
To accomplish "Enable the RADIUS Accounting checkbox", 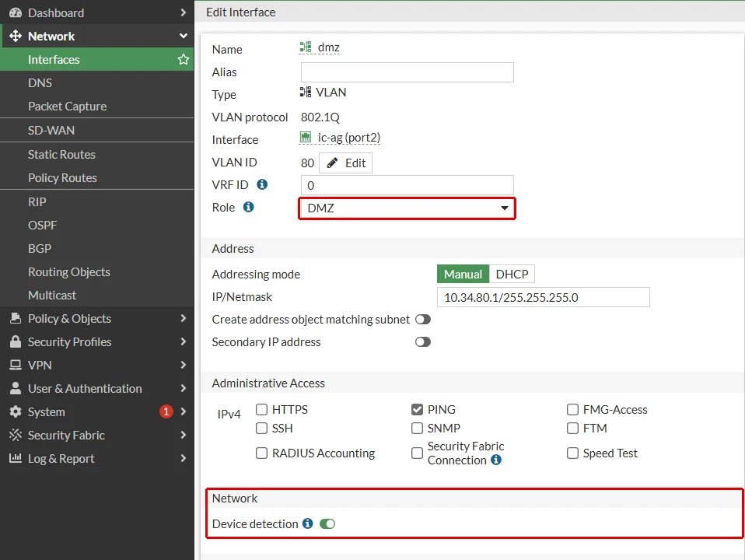I will (x=261, y=453).
